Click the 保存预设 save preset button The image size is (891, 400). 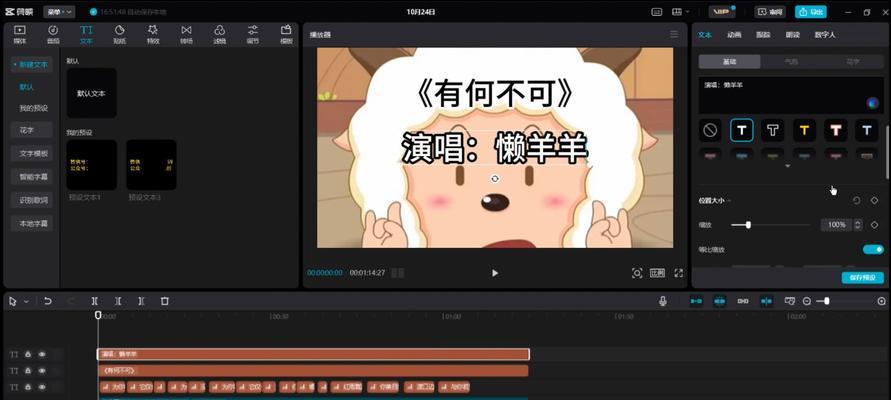click(863, 277)
